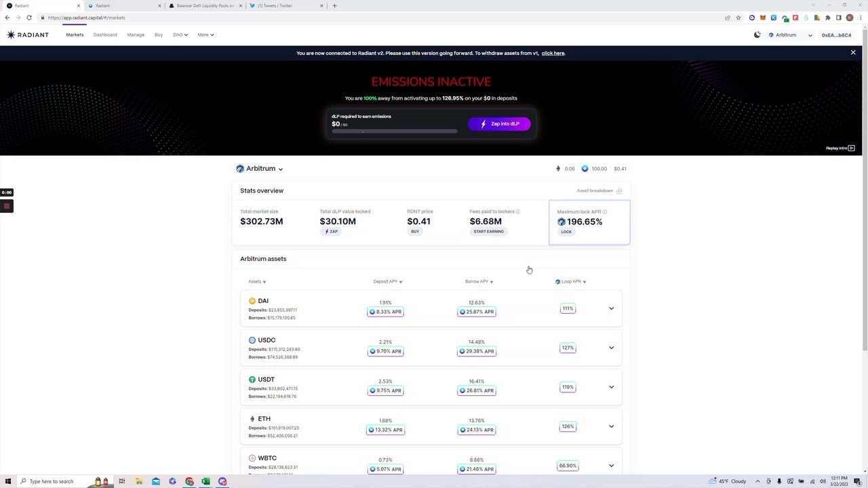Image resolution: width=868 pixels, height=488 pixels.
Task: Open the Markets tab
Action: coord(75,35)
